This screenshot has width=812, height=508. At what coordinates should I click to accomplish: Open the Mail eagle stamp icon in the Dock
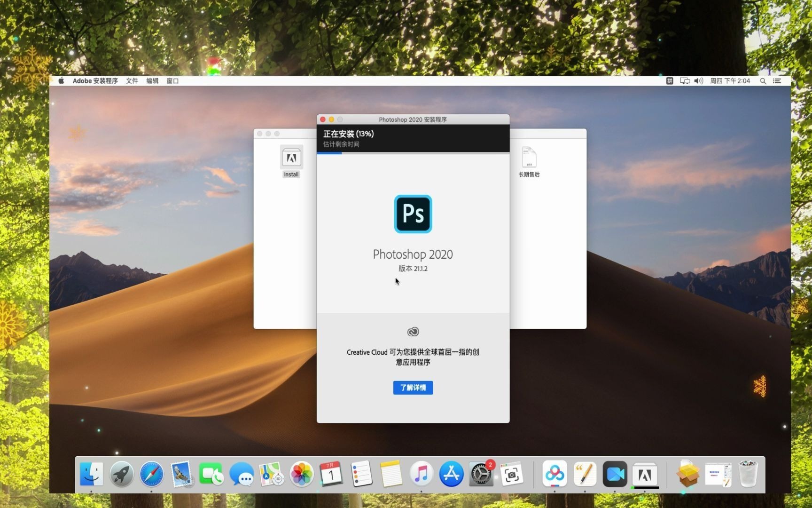click(x=181, y=474)
